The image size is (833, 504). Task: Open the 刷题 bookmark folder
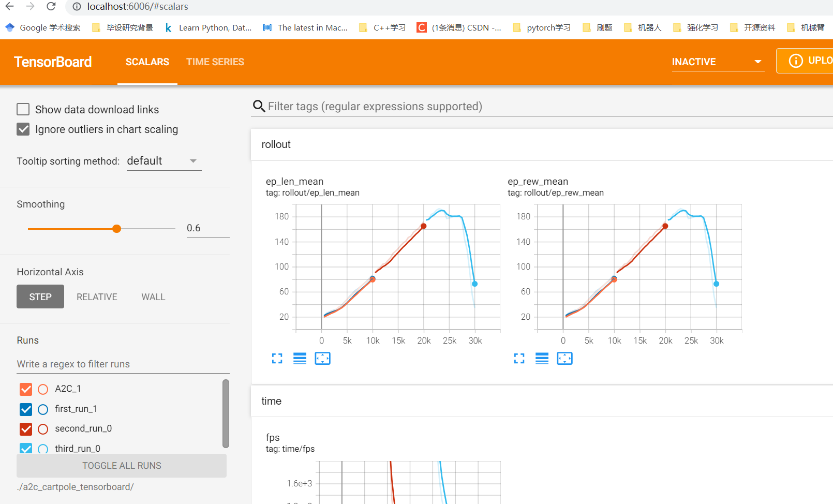598,27
